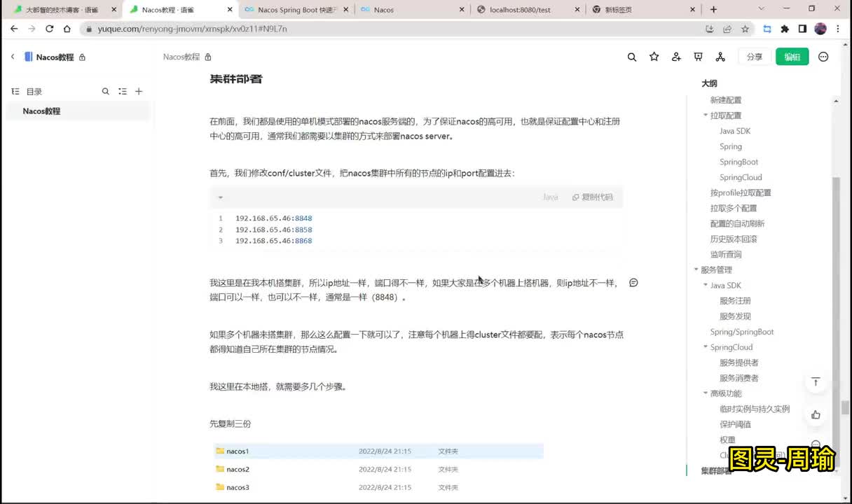This screenshot has height=504, width=852.
Task: Add a new document with the plus icon
Action: point(139,92)
